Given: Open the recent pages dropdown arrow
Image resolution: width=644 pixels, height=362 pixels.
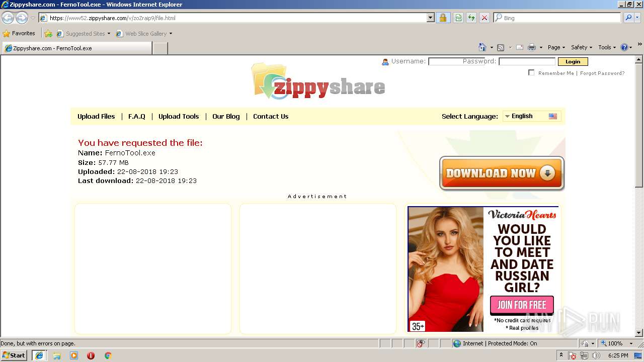Looking at the screenshot, I should (33, 18).
